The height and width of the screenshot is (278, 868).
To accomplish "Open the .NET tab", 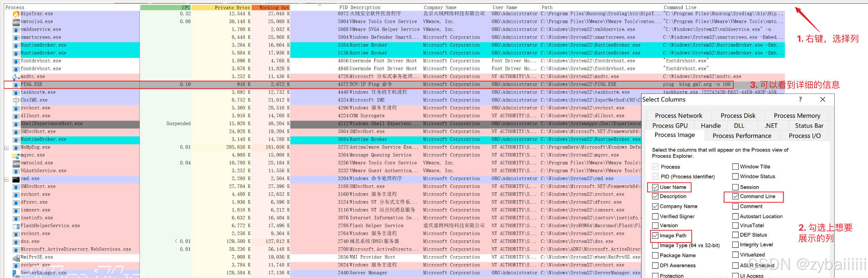I will pos(771,126).
